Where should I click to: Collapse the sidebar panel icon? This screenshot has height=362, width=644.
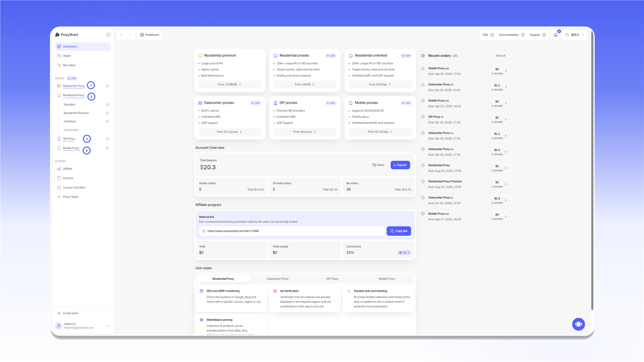click(x=109, y=35)
